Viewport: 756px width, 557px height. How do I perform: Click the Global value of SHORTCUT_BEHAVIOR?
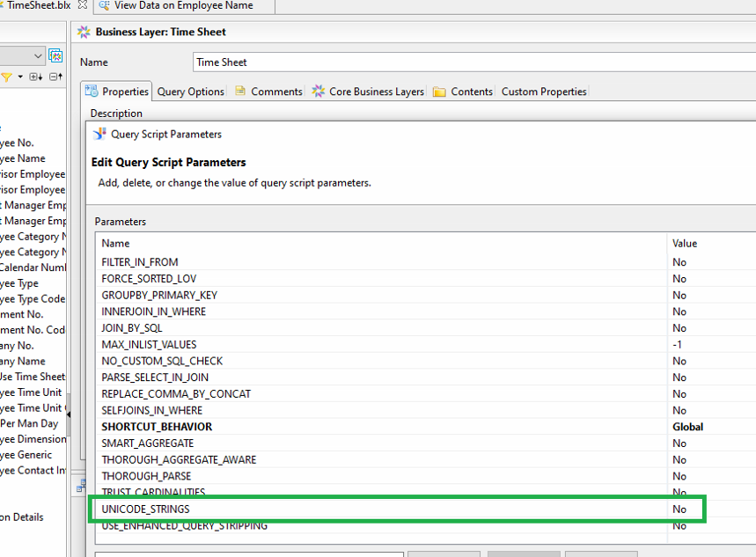[x=687, y=427]
